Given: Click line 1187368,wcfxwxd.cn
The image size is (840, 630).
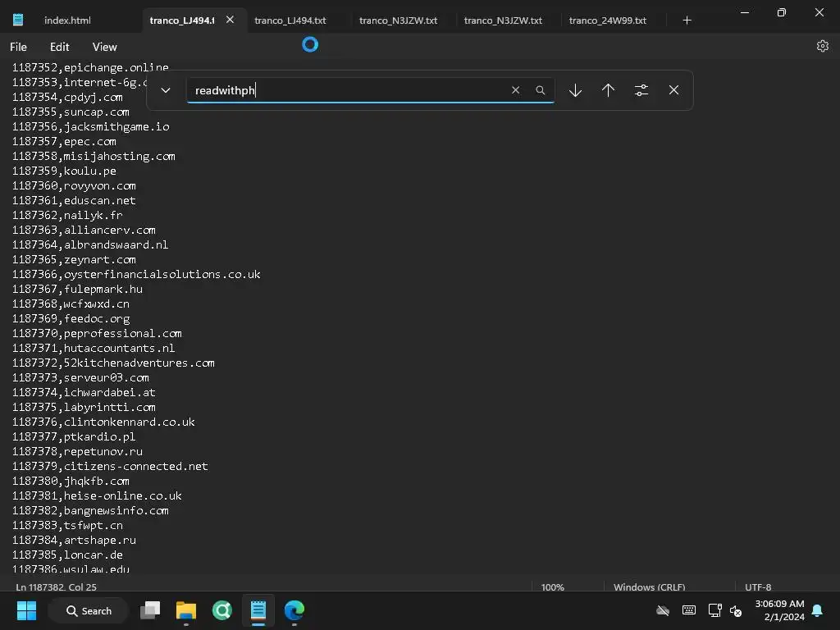Looking at the screenshot, I should (x=71, y=304).
